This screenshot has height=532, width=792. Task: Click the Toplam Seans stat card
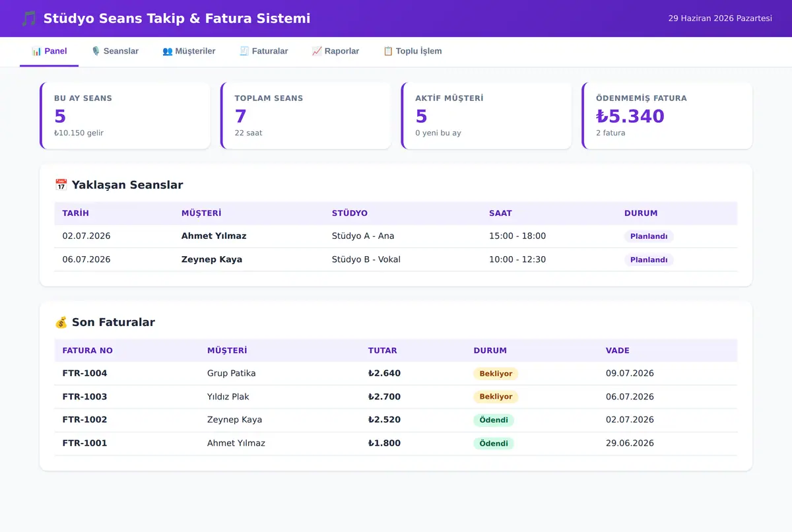(306, 116)
